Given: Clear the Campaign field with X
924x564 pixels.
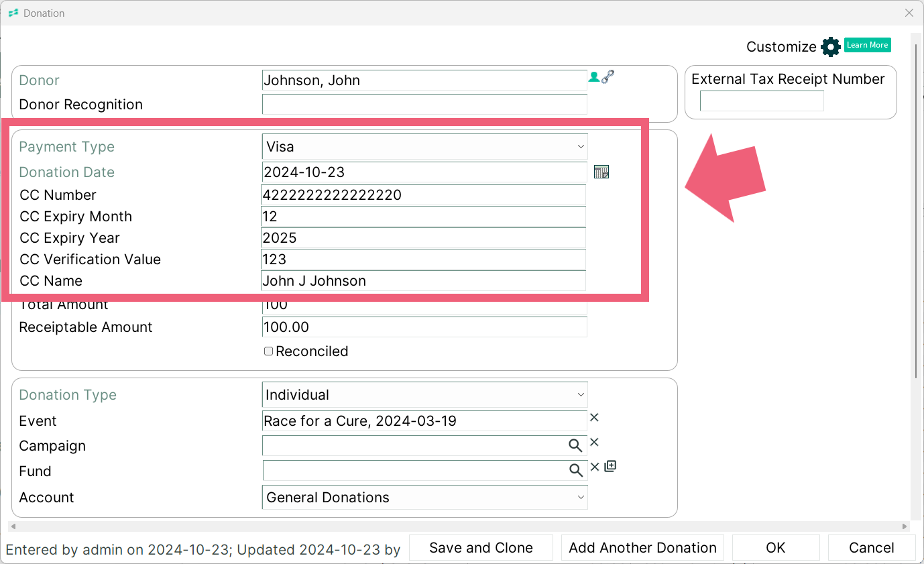Looking at the screenshot, I should pyautogui.click(x=594, y=442).
